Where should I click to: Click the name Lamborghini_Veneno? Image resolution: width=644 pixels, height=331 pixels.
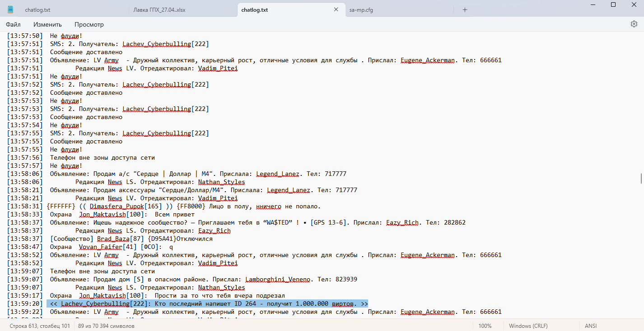pos(278,280)
